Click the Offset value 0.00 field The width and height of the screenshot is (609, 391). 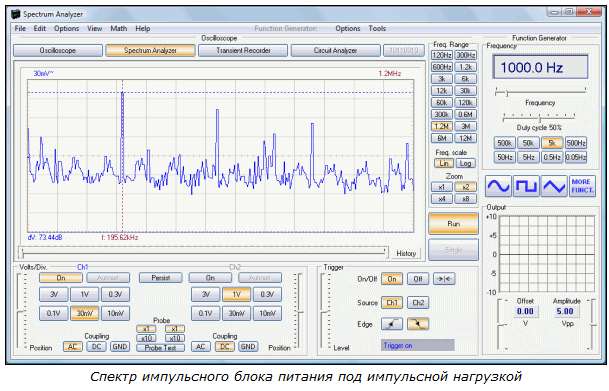[525, 311]
